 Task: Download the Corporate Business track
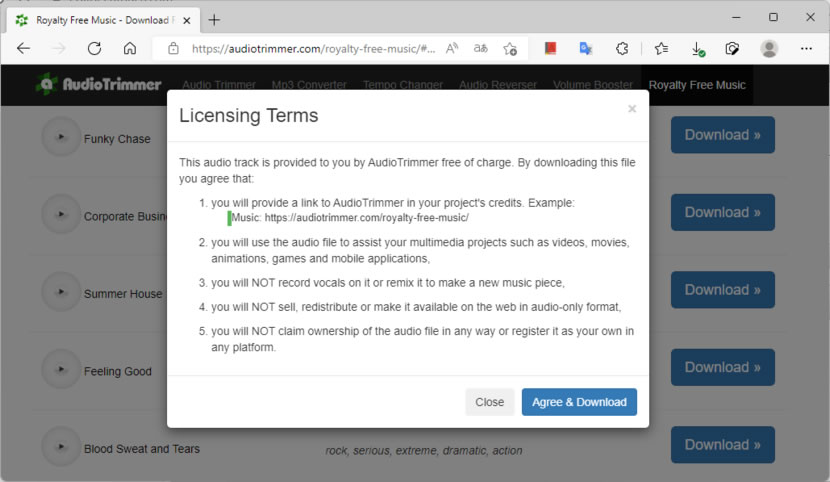pos(723,212)
